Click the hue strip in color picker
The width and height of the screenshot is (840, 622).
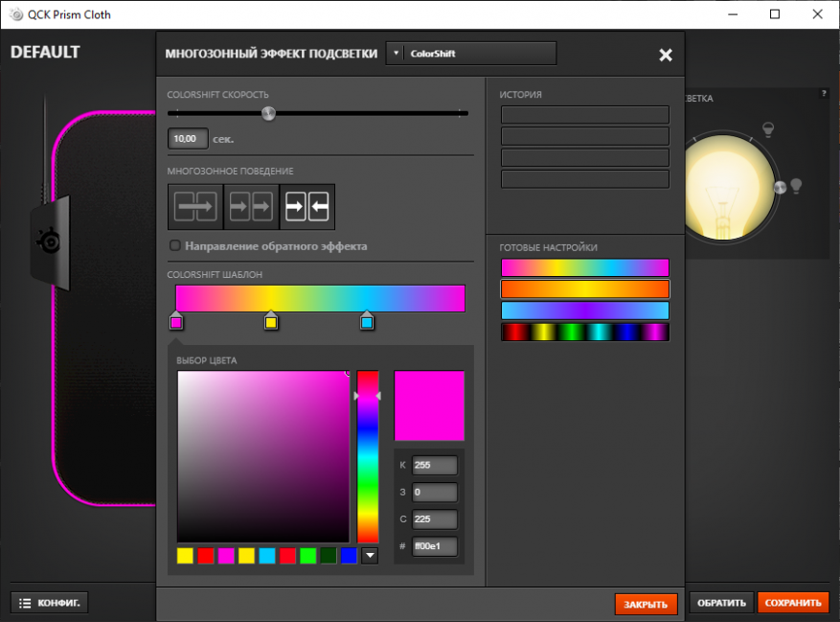coord(368,457)
